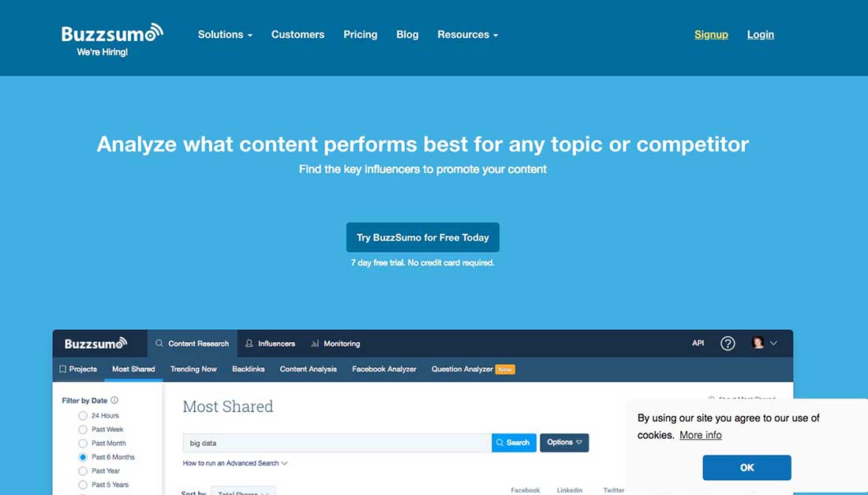Open the help question mark icon
Viewport: 868px width, 495px height.
(x=728, y=343)
